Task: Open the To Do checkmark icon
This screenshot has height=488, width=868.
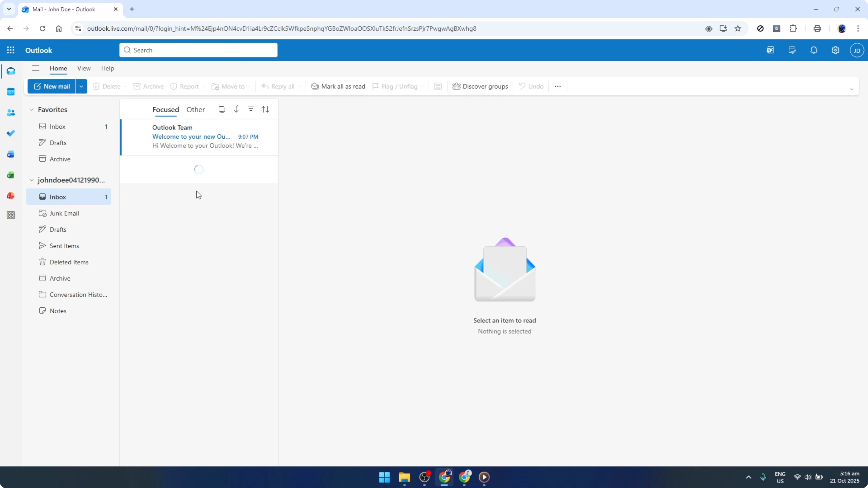Action: [x=11, y=133]
